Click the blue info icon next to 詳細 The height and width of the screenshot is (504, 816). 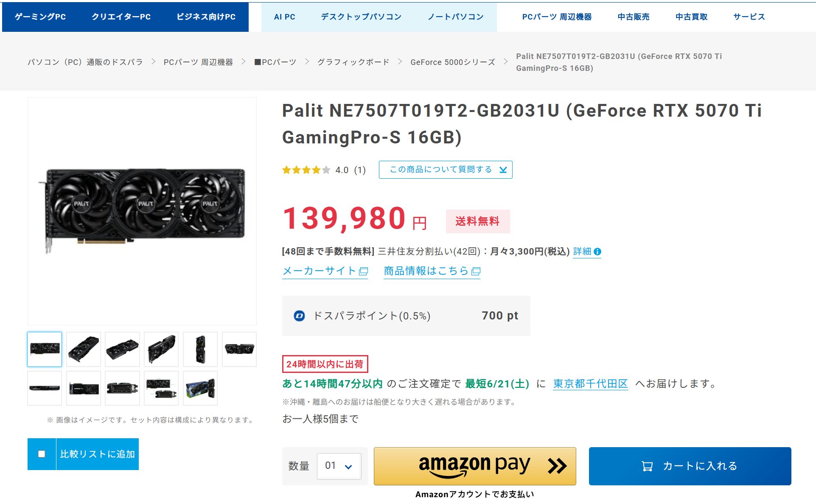click(597, 252)
